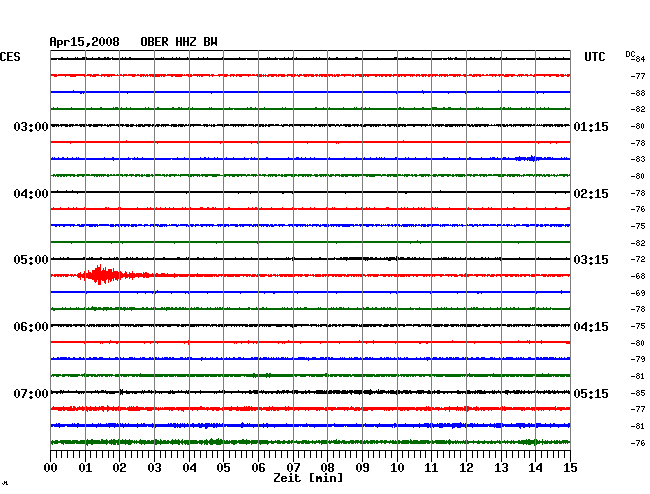Click minute "10" on the time axis
Screen dimensions: 650x494
click(x=397, y=468)
